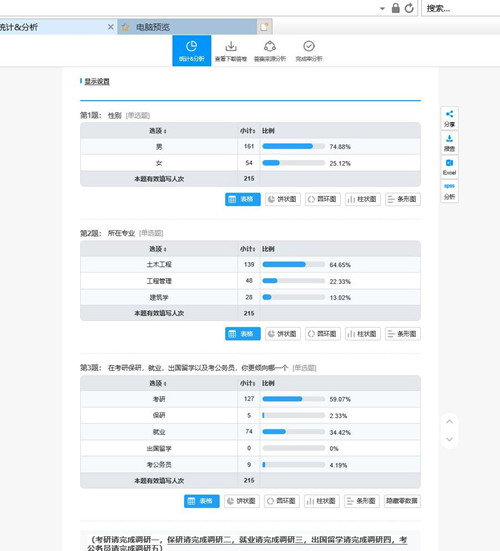Click the 隐藏零数据 button under question 3
Image resolution: width=500 pixels, height=551 pixels.
click(402, 501)
